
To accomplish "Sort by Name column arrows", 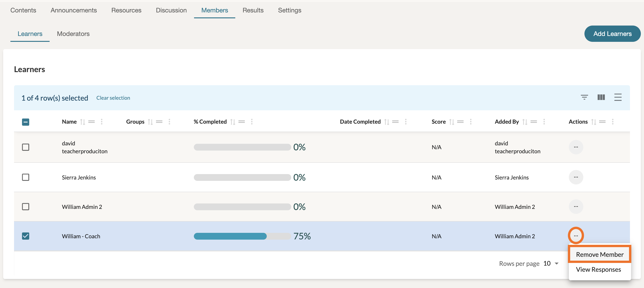I will (x=82, y=122).
